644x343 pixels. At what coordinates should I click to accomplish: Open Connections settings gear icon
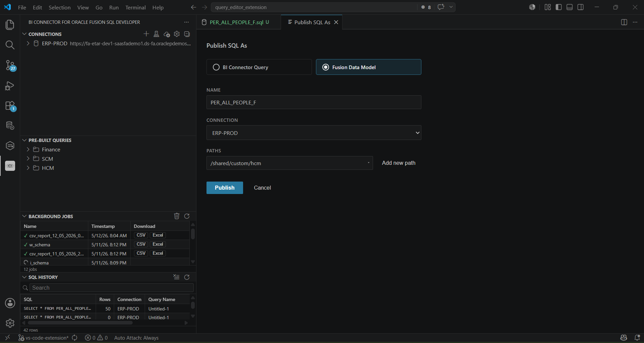click(x=177, y=34)
